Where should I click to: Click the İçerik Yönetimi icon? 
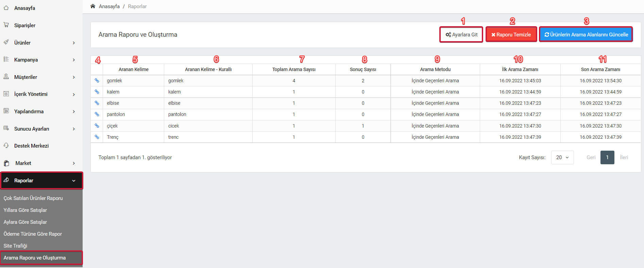(x=6, y=94)
